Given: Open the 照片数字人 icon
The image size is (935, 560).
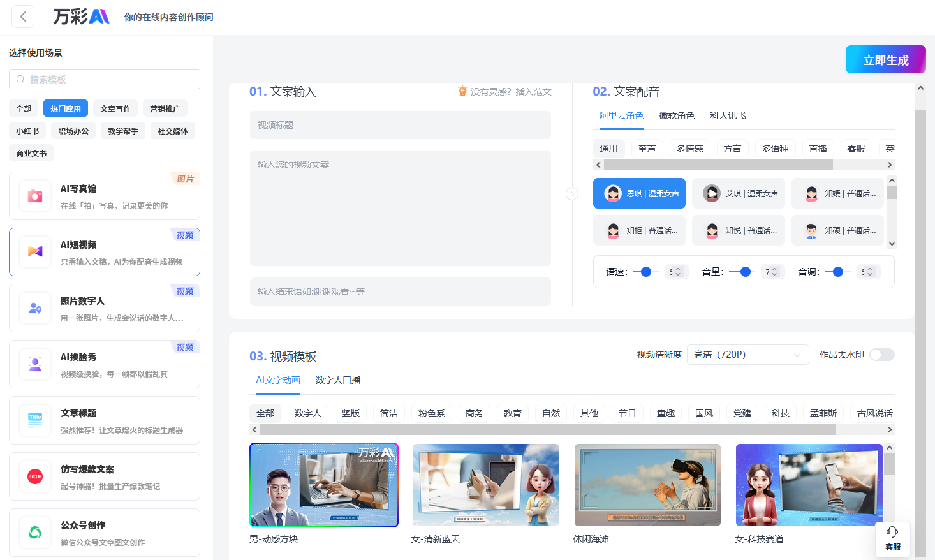Looking at the screenshot, I should [35, 308].
